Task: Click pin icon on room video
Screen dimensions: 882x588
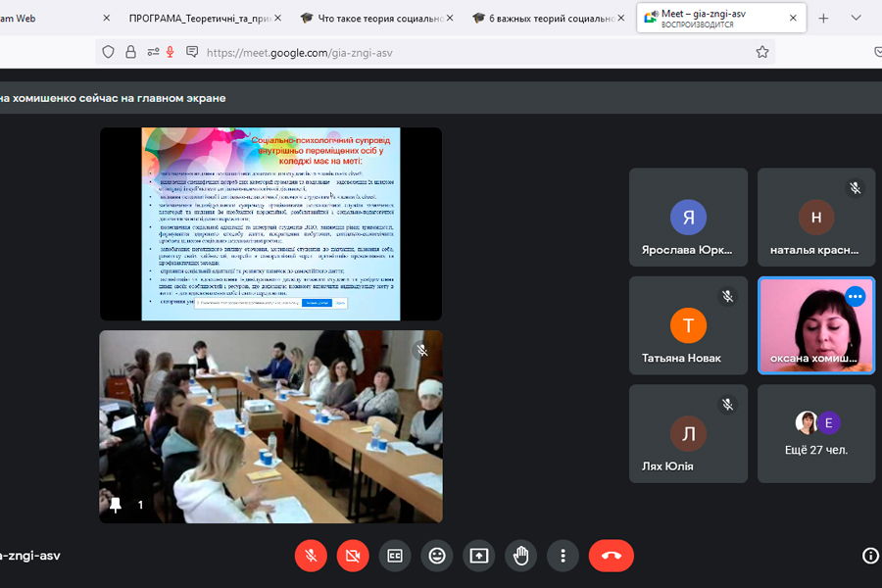Action: 116,505
